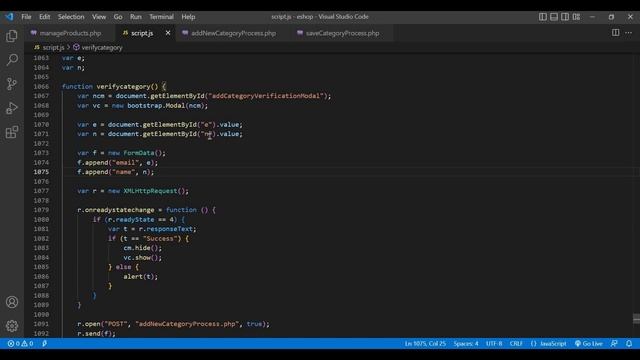
Task: Open the Selection menu
Action: click(x=71, y=17)
